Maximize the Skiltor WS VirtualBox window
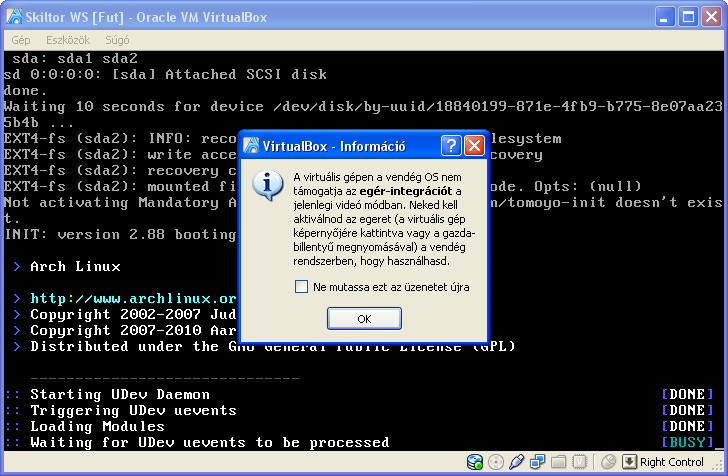Image resolution: width=728 pixels, height=476 pixels. pyautogui.click(x=688, y=17)
